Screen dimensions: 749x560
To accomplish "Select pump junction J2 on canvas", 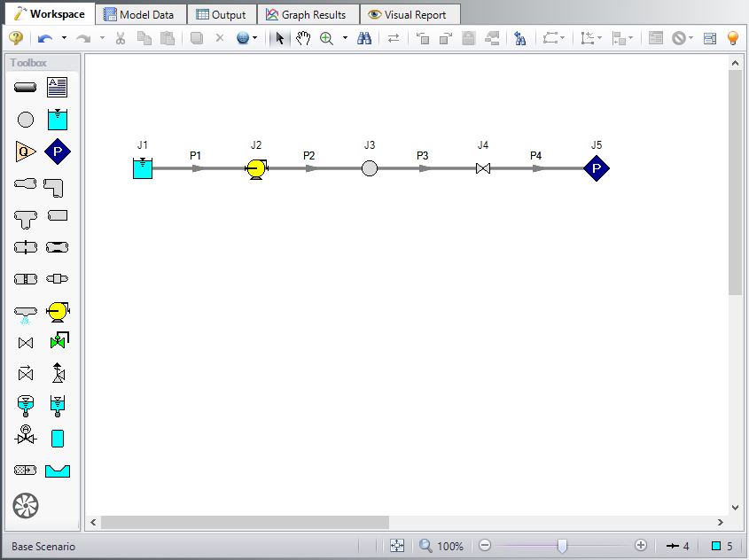I will tap(256, 169).
